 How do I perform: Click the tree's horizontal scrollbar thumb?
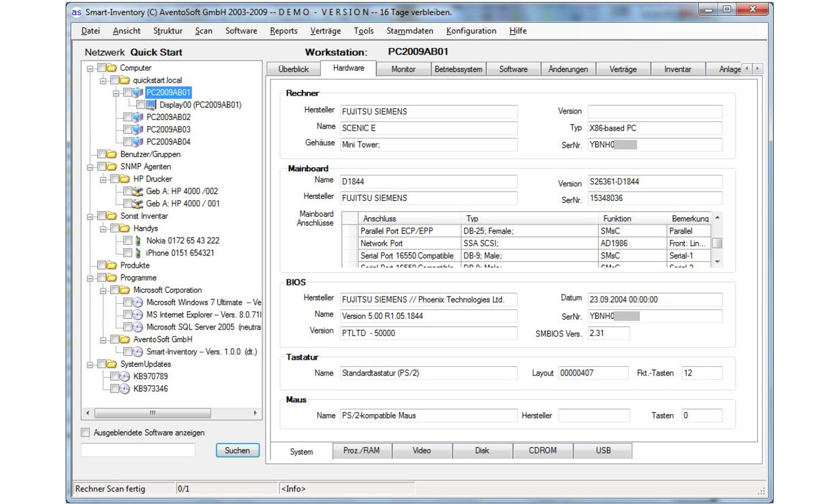pos(152,413)
